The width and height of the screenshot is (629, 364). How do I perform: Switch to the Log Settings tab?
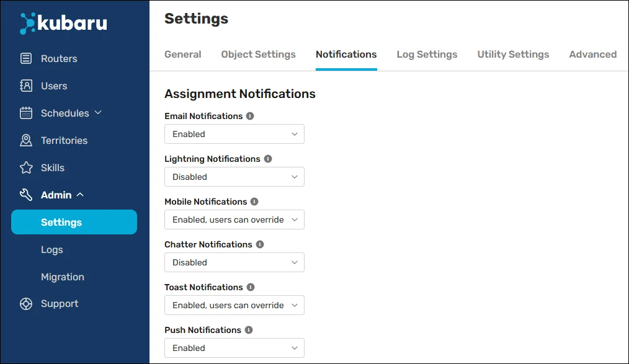pos(427,54)
